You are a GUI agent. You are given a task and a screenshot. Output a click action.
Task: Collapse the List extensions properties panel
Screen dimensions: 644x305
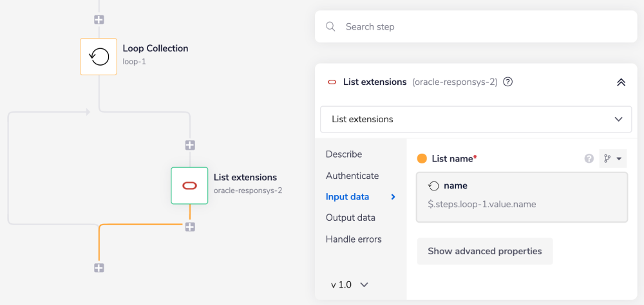621,82
